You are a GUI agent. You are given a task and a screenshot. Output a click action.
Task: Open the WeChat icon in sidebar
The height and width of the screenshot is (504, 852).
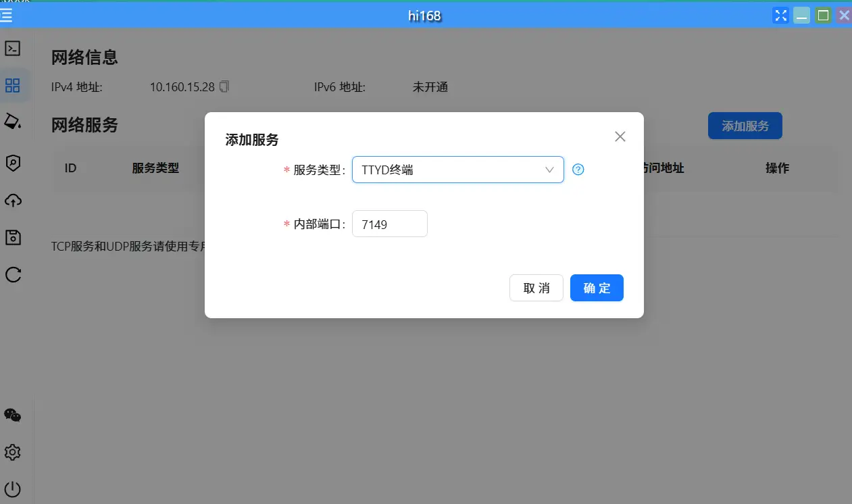click(13, 415)
